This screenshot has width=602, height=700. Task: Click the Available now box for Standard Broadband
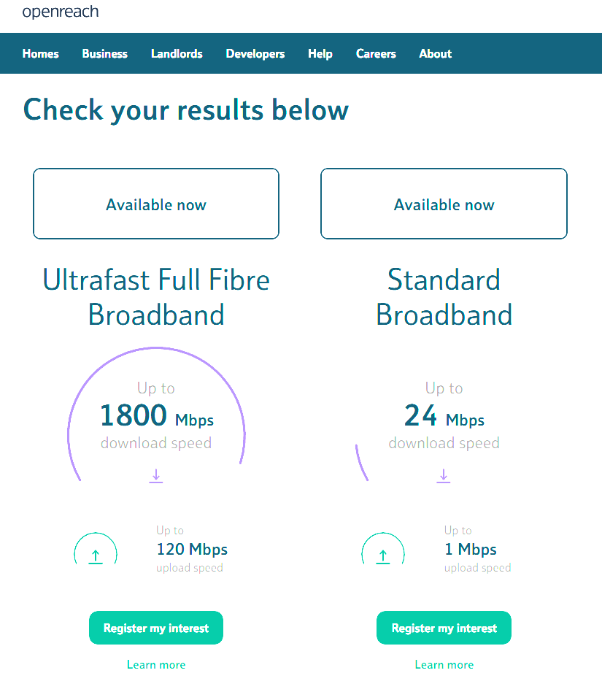coord(444,204)
